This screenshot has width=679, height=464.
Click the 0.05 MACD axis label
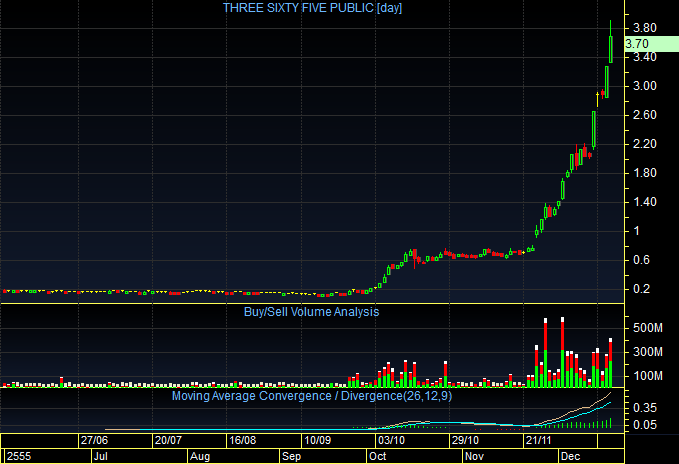(x=644, y=425)
